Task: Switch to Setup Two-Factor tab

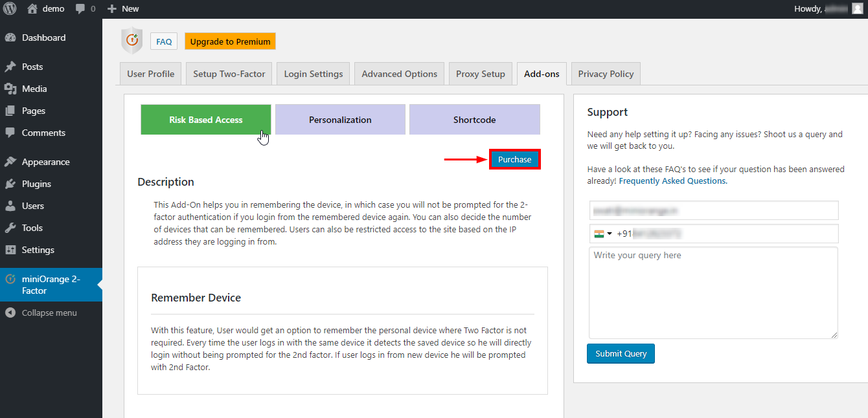Action: click(229, 74)
